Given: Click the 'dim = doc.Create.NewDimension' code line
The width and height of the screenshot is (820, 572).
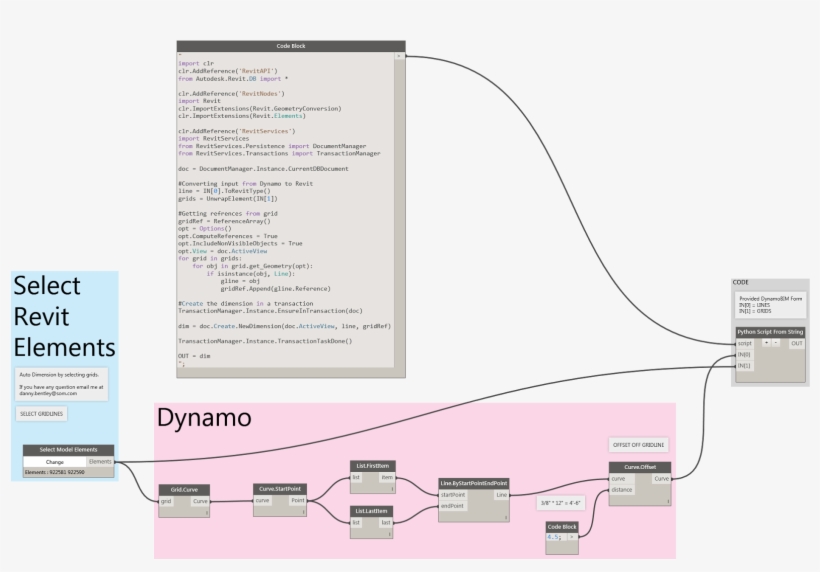Looking at the screenshot, I should point(284,326).
